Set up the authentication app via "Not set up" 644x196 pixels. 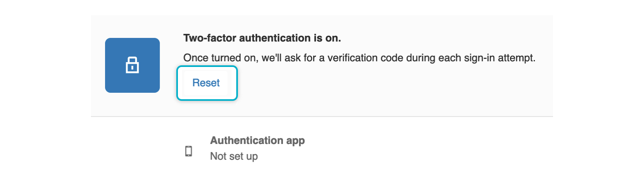coord(234,156)
